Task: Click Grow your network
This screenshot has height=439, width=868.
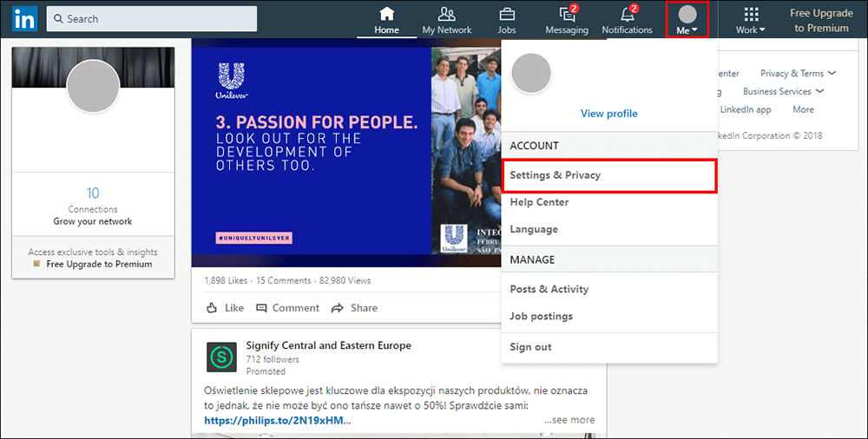Action: (93, 221)
